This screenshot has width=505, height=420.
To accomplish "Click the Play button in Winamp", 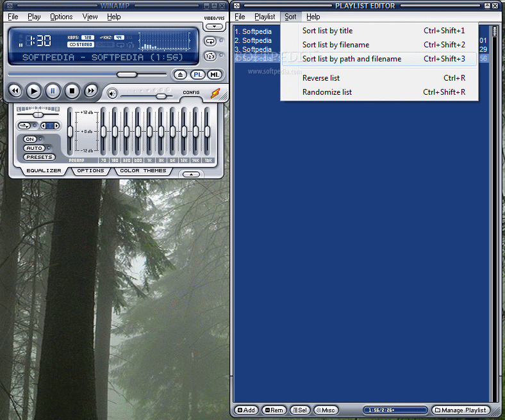I will pyautogui.click(x=34, y=91).
